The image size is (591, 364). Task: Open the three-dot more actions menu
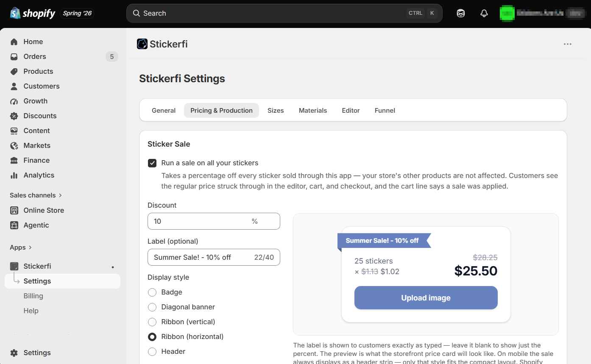[x=568, y=44]
